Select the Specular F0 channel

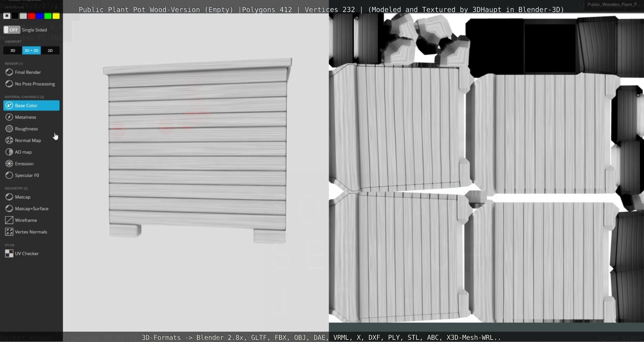click(27, 175)
